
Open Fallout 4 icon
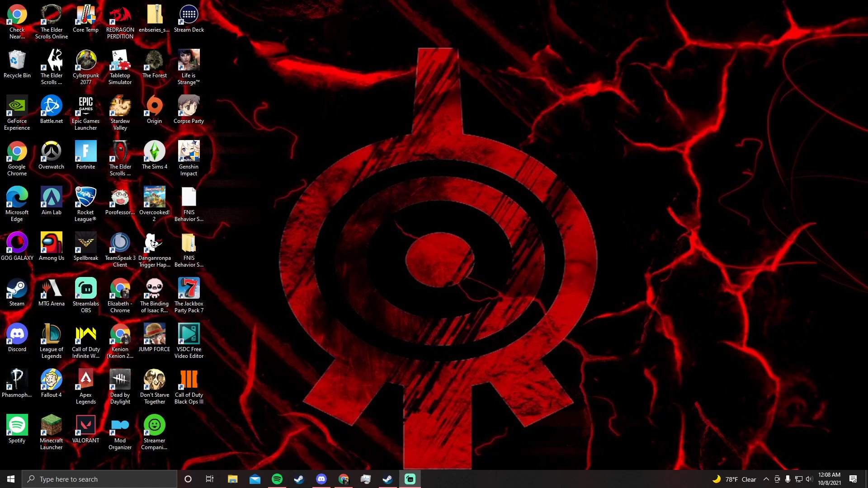coord(52,384)
